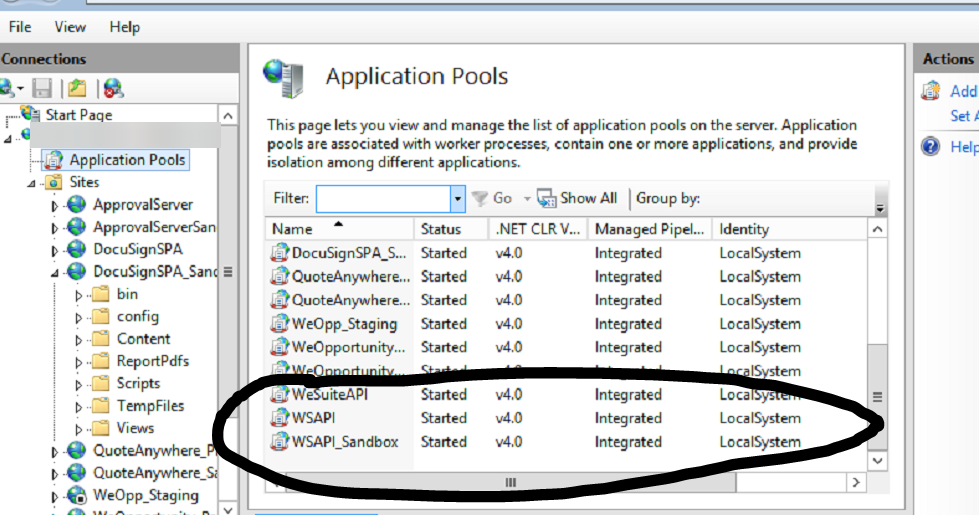Image resolution: width=979 pixels, height=515 pixels.
Task: Open the Help link in Actions
Action: point(964,147)
